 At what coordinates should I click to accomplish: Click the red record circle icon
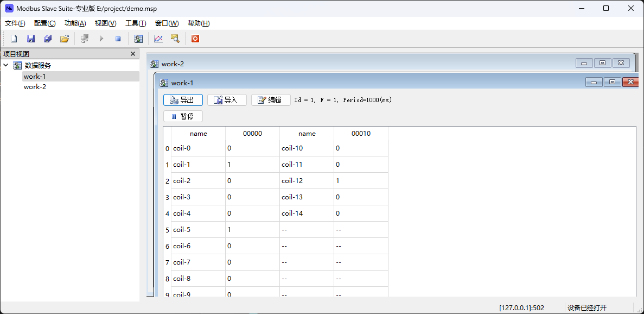pyautogui.click(x=195, y=39)
